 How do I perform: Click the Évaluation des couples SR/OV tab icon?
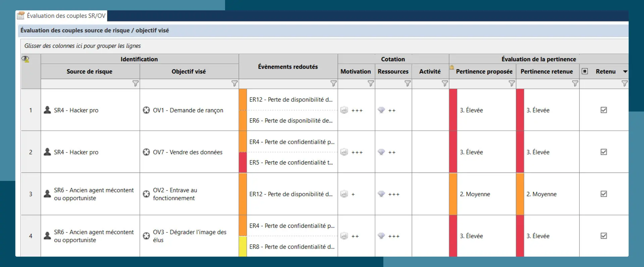click(21, 15)
